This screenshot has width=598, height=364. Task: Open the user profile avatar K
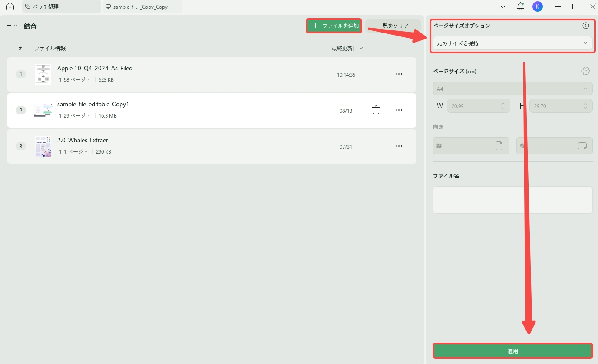(x=538, y=7)
